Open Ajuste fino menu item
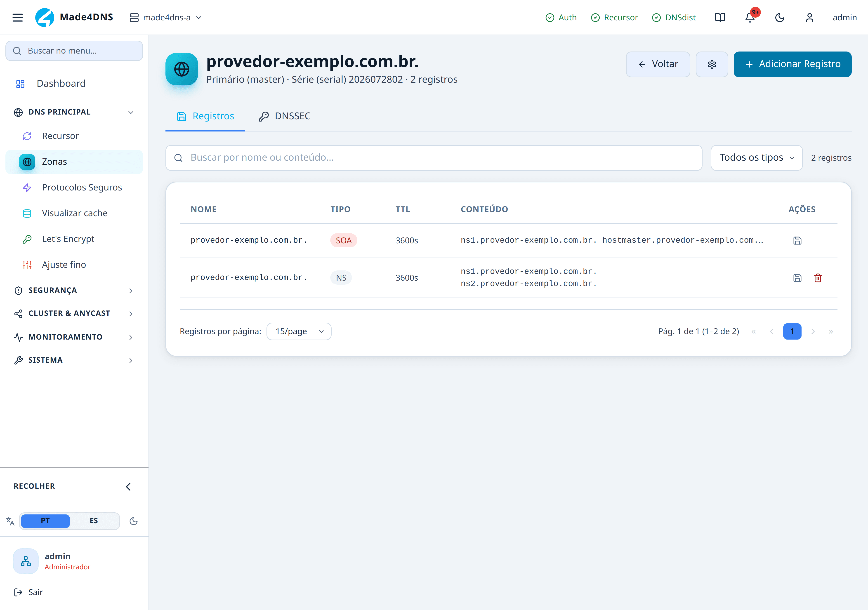868x610 pixels. (x=74, y=265)
